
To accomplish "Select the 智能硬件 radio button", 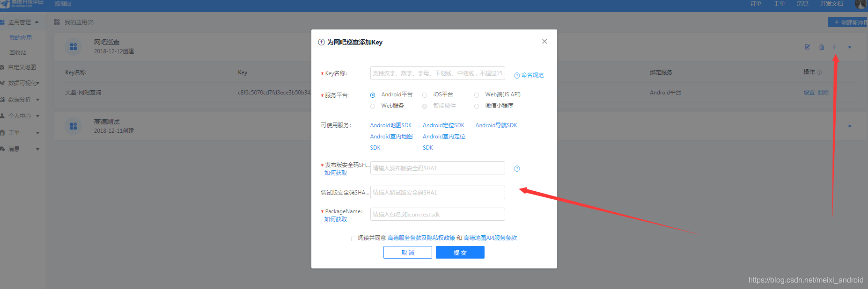I will [x=425, y=106].
